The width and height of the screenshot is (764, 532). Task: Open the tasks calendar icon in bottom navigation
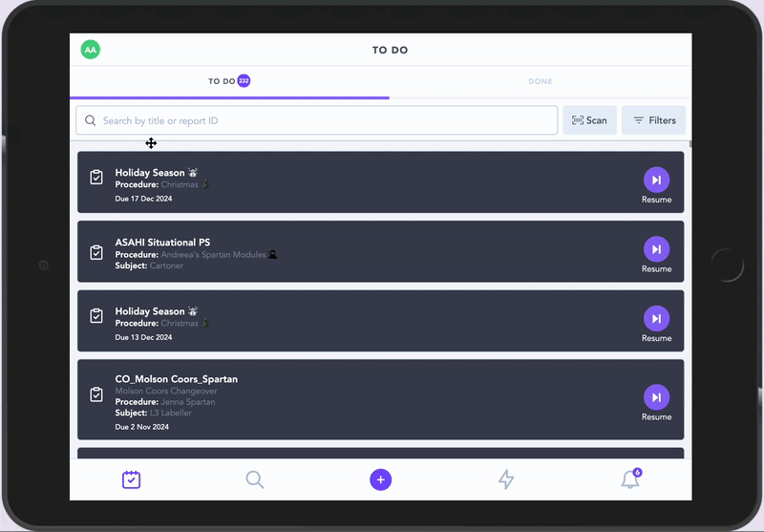(132, 479)
